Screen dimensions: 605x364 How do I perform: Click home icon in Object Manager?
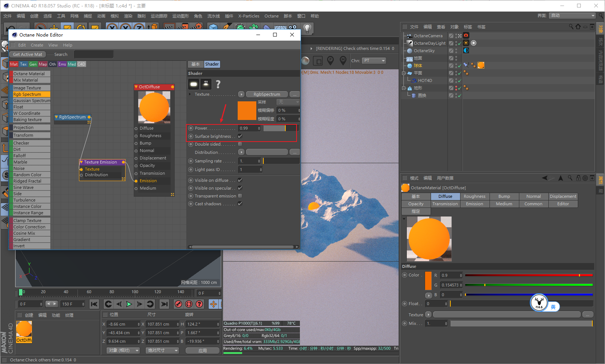click(x=578, y=26)
